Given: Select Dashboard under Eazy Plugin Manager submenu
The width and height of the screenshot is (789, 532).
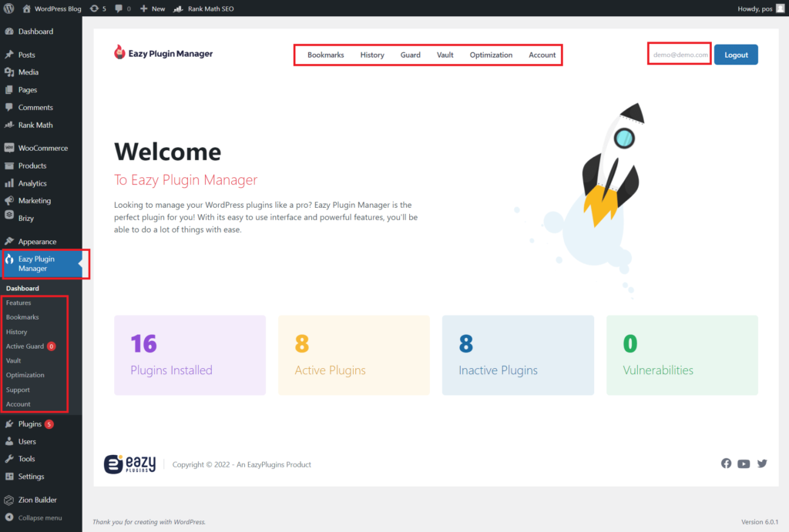Looking at the screenshot, I should [22, 288].
